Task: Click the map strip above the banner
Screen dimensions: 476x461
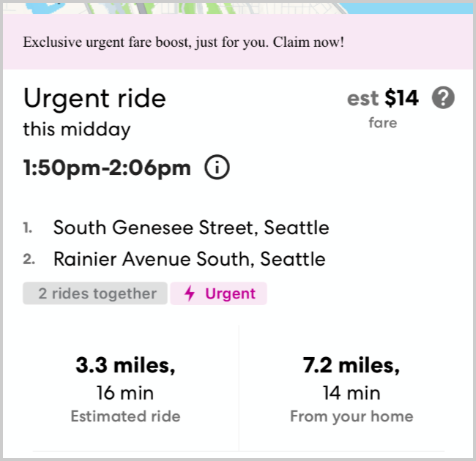Action: click(x=238, y=7)
